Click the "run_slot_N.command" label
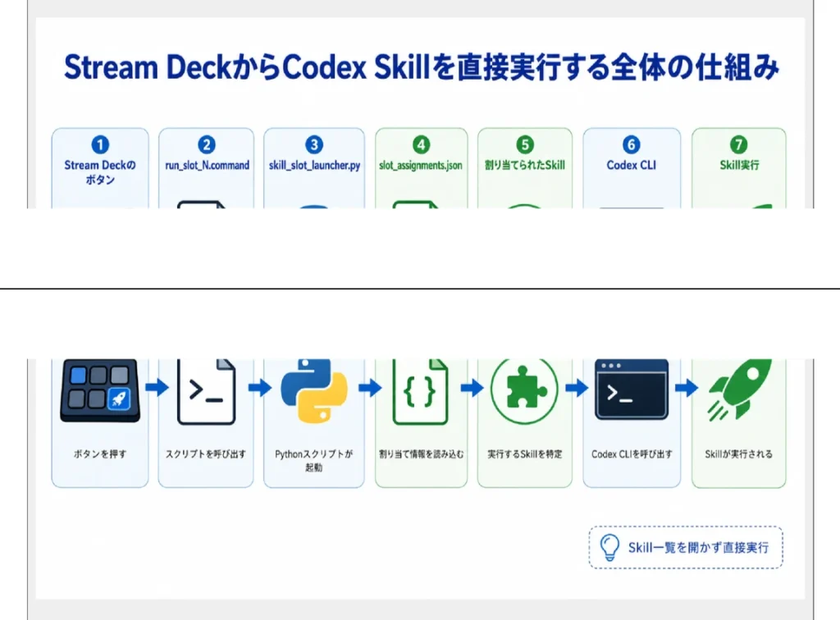Image resolution: width=840 pixels, height=620 pixels. (207, 166)
